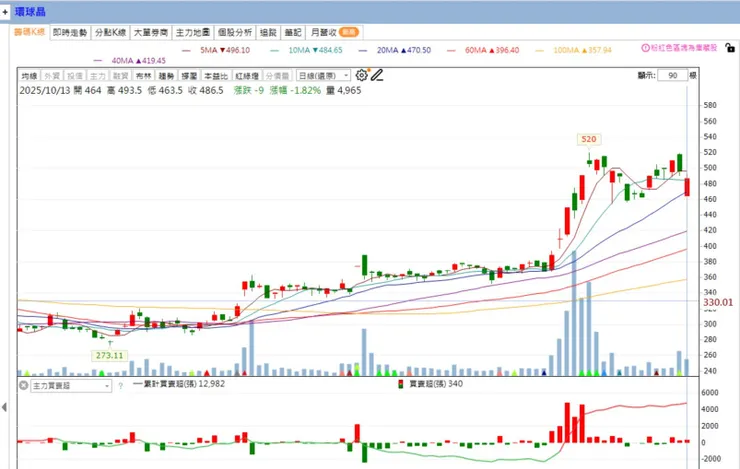Close the 主力買賣超 indicator panel
This screenshot has height=469, width=740.
[x=24, y=385]
